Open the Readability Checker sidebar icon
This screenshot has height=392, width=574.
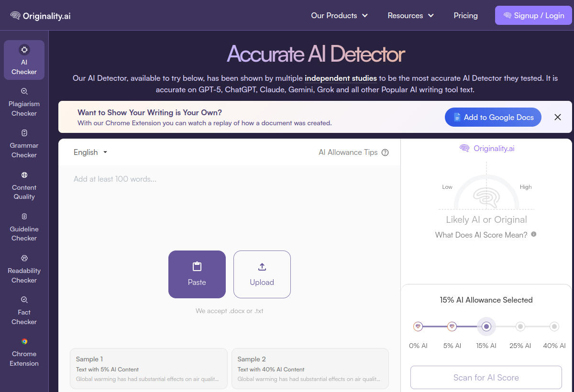(24, 258)
